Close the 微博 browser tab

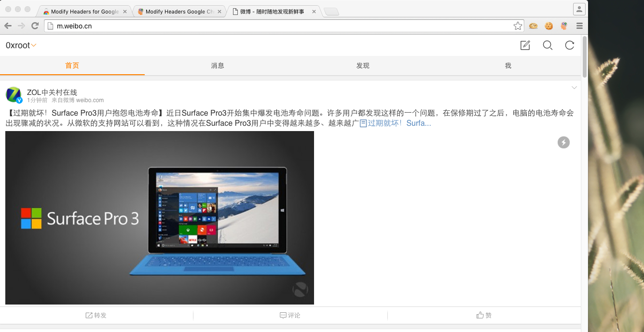click(314, 12)
